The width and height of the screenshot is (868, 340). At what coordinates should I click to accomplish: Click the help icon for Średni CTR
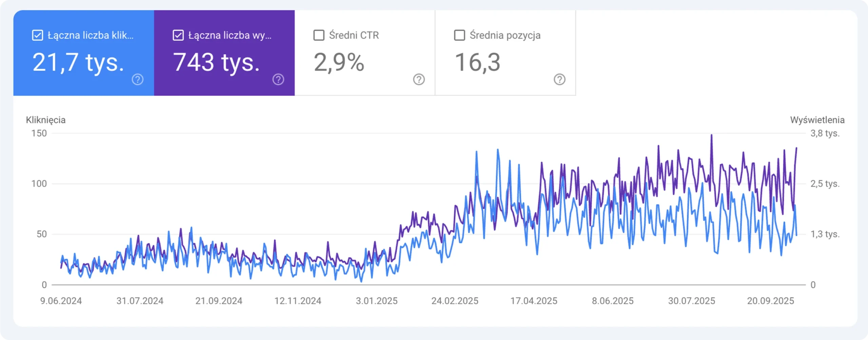419,79
